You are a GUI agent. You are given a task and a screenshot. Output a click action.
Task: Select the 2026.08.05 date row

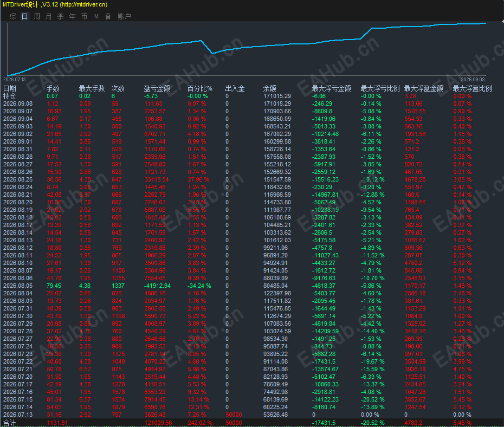click(x=18, y=286)
